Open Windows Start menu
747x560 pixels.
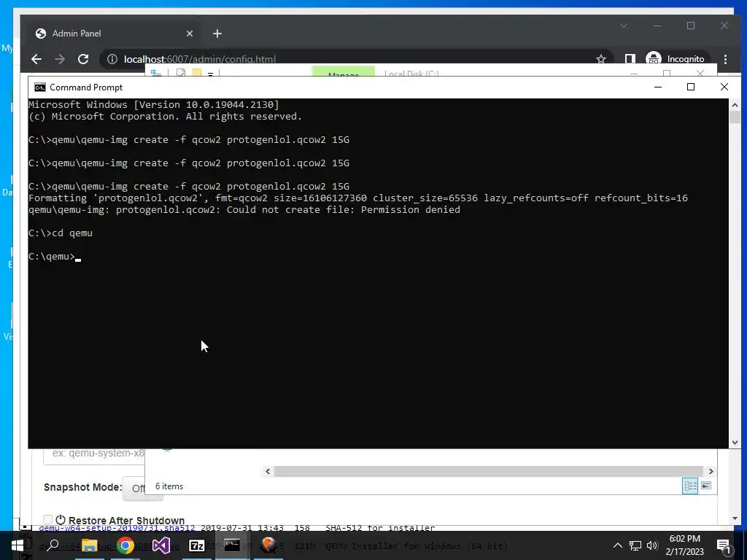pos(18,545)
